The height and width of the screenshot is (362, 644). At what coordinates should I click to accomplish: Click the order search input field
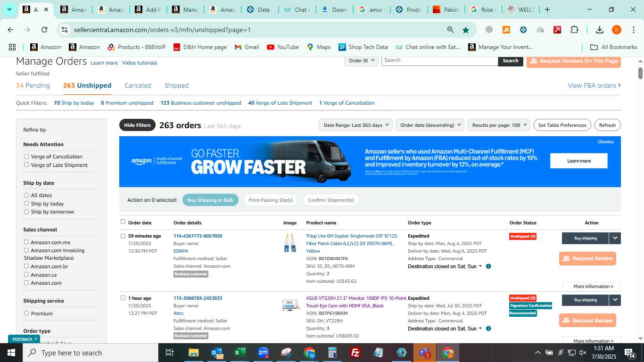click(x=439, y=60)
